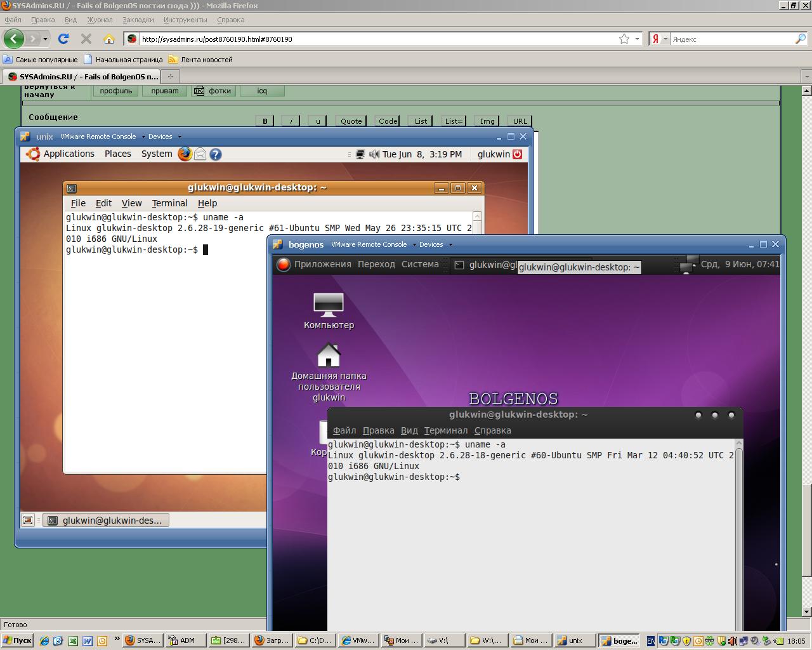Reload the page in Firefox

[x=63, y=39]
